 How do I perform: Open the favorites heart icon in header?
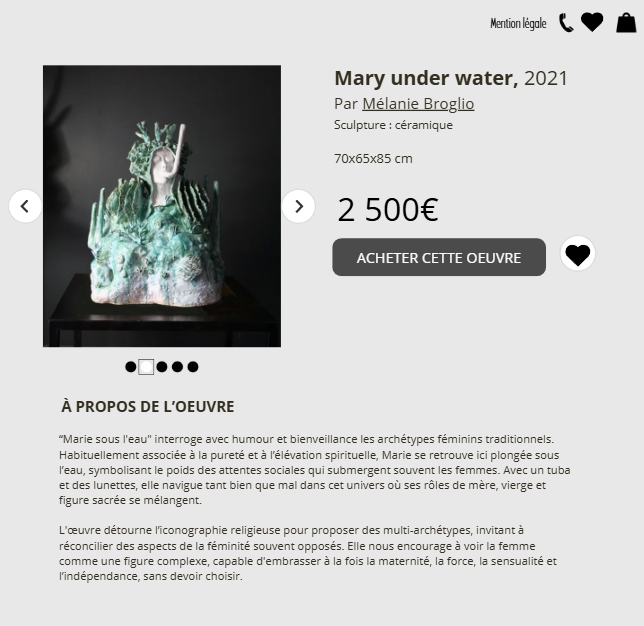(592, 22)
